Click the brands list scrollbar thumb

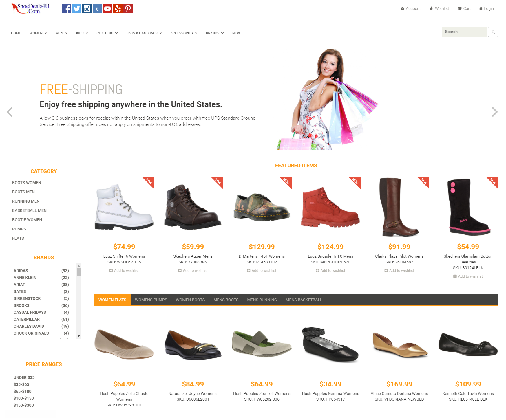(78, 272)
